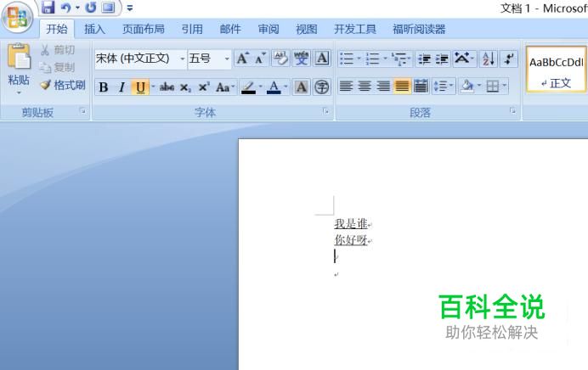Screen dimensions: 588x370
Task: Apply distributed alignment
Action: click(x=421, y=87)
